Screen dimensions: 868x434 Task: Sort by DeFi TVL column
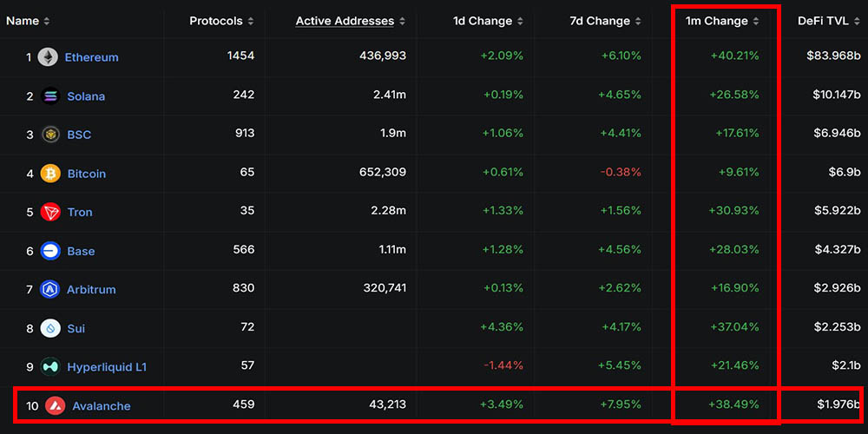(x=827, y=21)
